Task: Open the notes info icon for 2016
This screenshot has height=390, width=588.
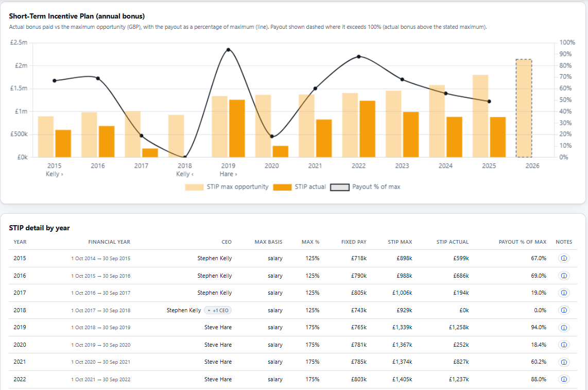Action: coord(564,276)
